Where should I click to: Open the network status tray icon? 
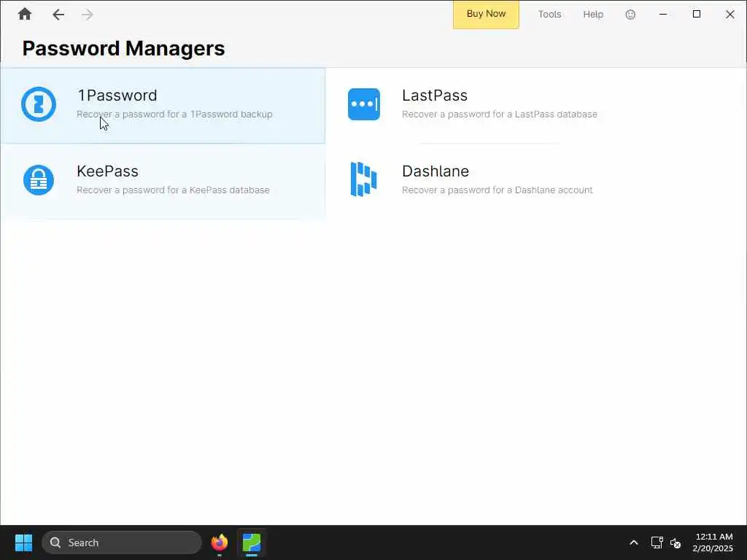(657, 542)
